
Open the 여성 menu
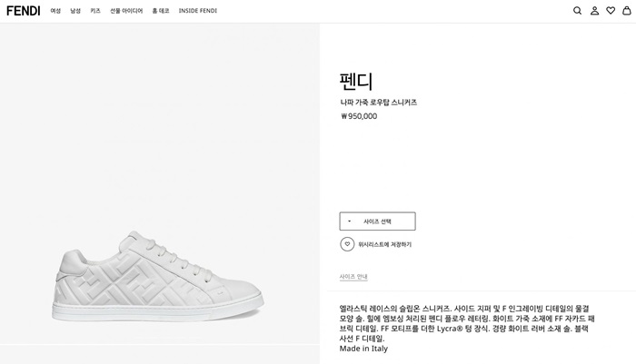55,11
